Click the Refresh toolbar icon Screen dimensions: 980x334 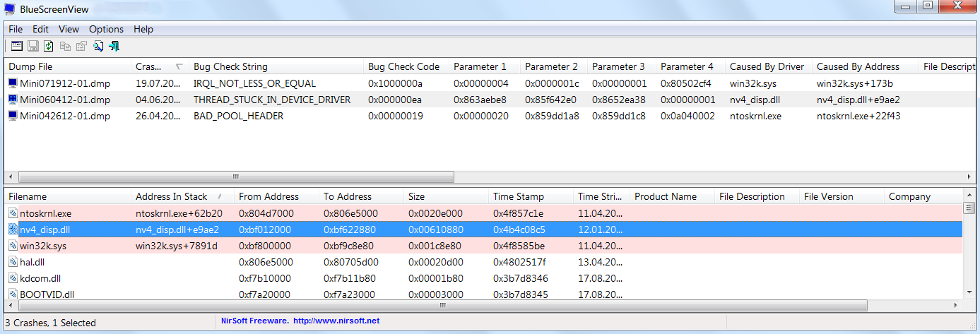click(x=49, y=47)
